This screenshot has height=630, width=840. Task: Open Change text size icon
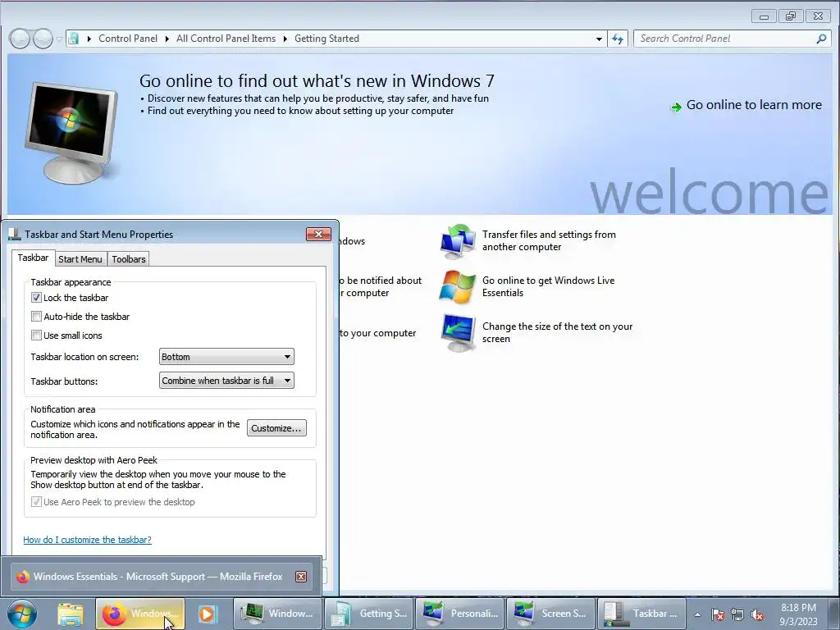[458, 333]
